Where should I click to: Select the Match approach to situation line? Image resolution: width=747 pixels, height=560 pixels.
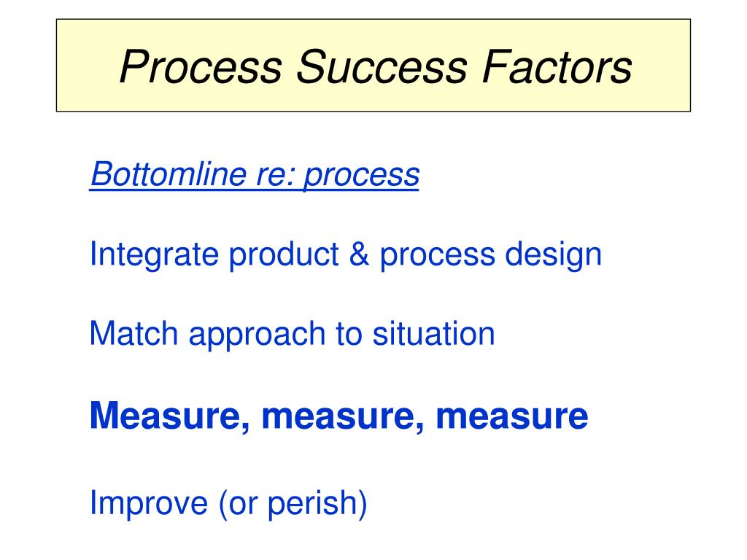tap(293, 334)
